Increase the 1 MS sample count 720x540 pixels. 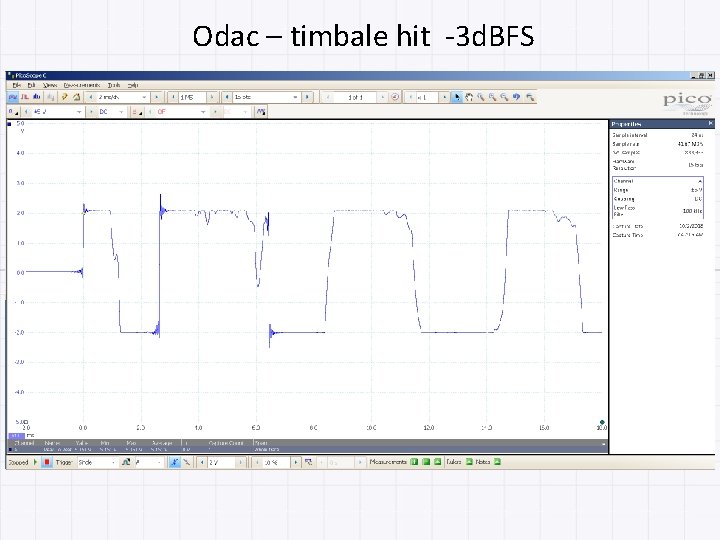pyautogui.click(x=212, y=97)
